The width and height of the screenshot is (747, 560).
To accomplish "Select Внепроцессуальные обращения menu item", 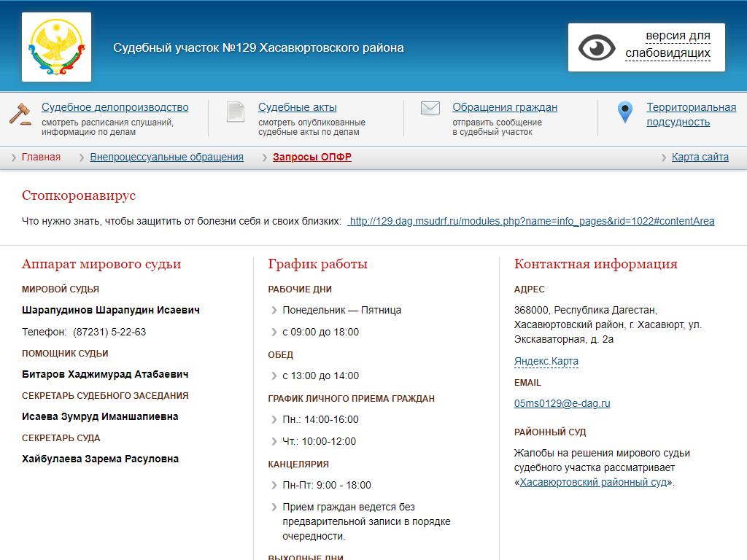I will 166,157.
